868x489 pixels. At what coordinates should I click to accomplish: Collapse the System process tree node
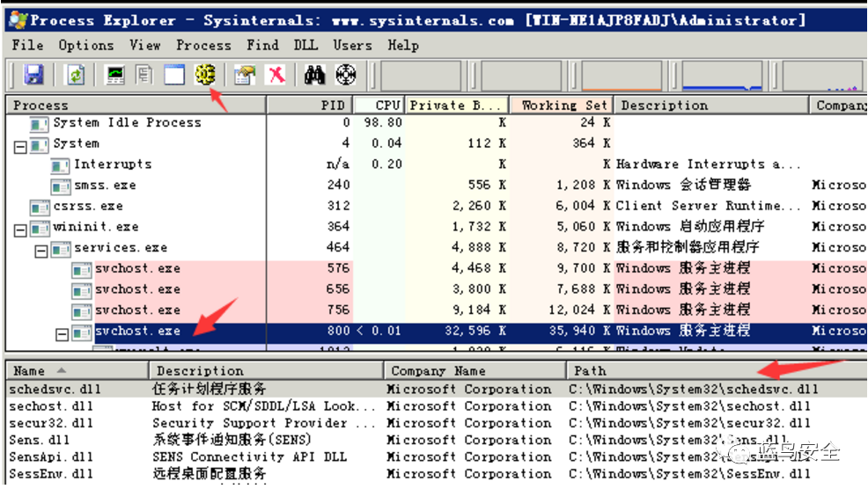[x=20, y=144]
